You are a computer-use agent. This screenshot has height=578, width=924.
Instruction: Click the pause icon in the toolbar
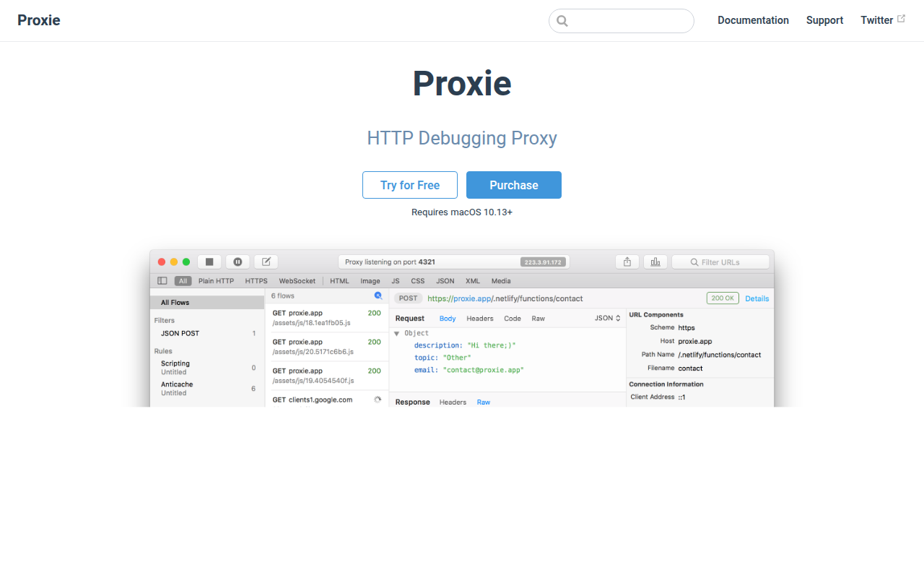(x=237, y=262)
